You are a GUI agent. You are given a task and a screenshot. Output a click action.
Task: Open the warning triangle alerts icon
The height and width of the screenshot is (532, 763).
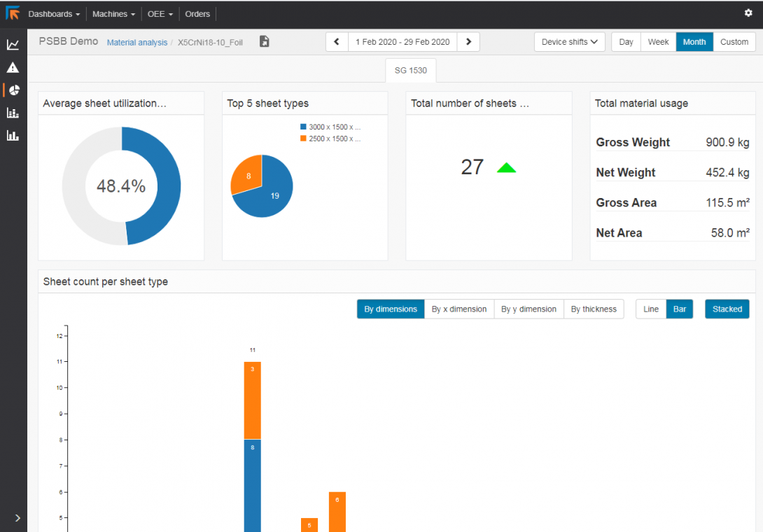pos(13,68)
